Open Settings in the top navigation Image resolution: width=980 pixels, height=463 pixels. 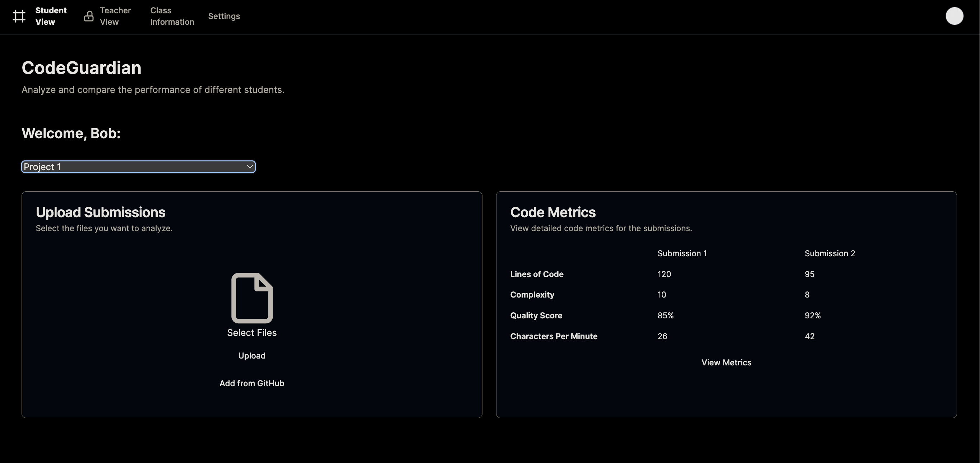click(224, 17)
